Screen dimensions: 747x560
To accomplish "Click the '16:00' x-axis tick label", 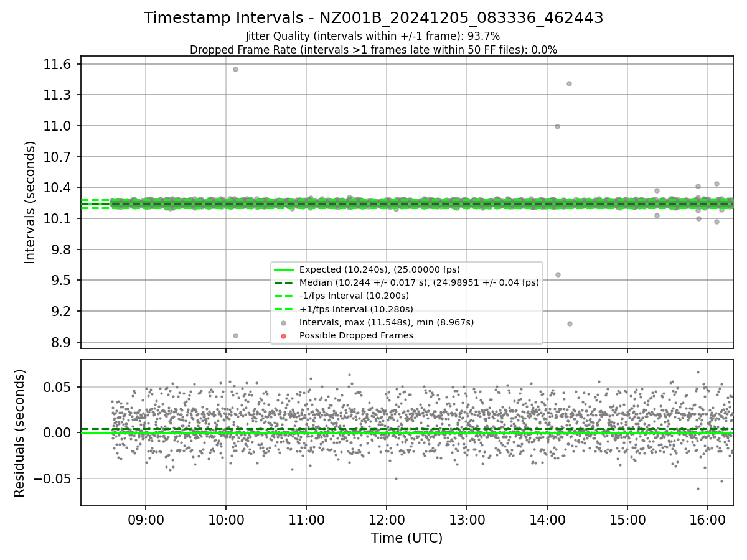I will [x=708, y=520].
